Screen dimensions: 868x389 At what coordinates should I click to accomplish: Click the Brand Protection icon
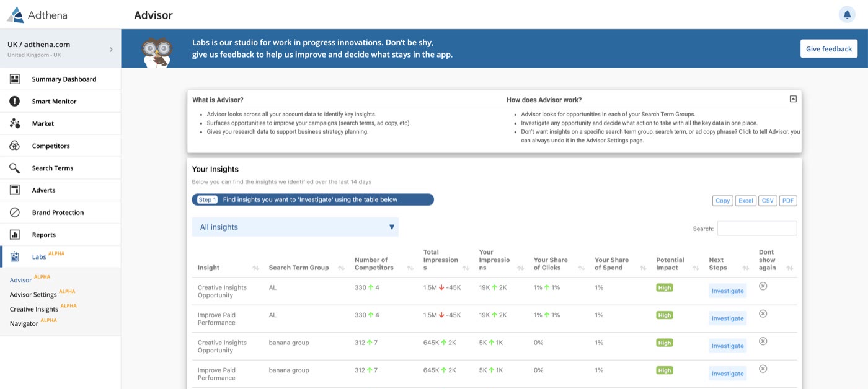pos(15,212)
